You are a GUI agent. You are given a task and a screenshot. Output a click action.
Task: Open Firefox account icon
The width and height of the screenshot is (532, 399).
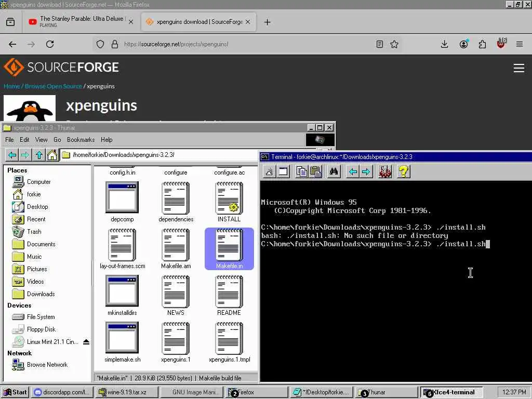tap(463, 44)
